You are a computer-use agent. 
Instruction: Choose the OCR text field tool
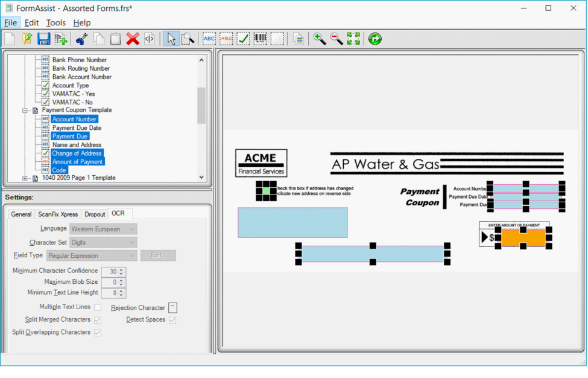(209, 39)
